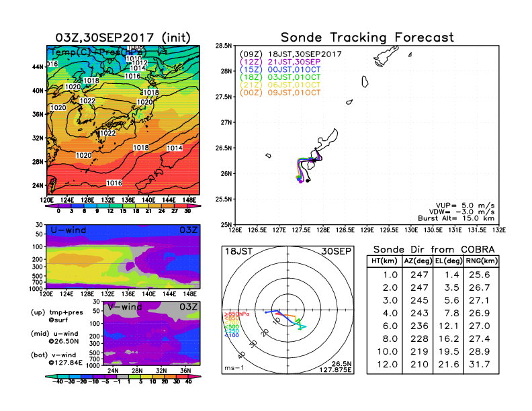
Task: Click the "127.875E" coordinate on the hodograph
Action: pyautogui.click(x=335, y=369)
